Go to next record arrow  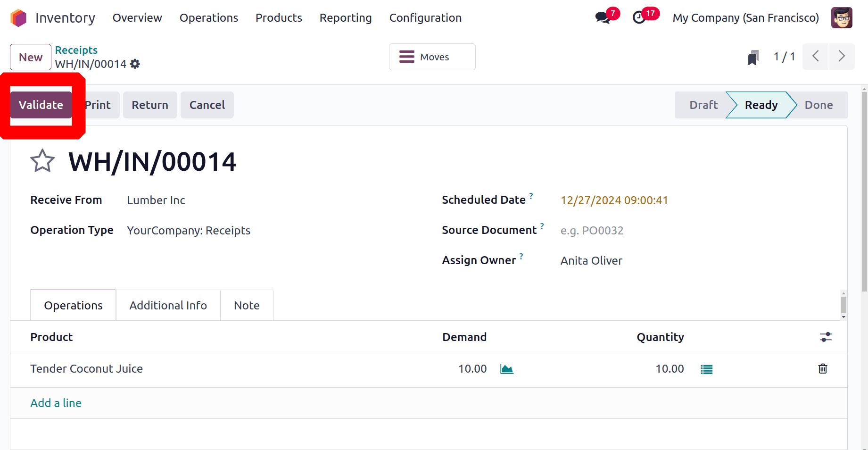click(x=842, y=57)
